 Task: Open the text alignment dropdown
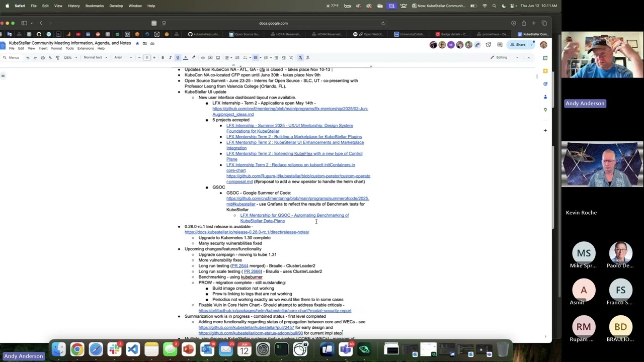point(228,57)
